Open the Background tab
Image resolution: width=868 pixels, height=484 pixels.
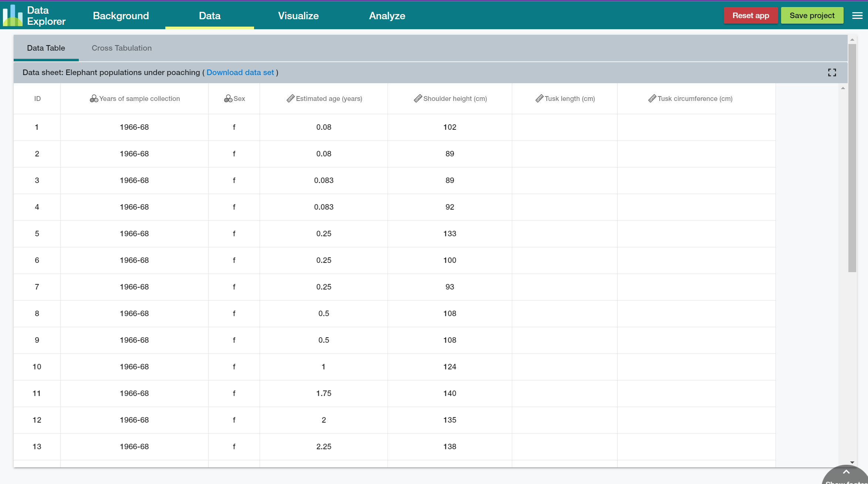coord(121,16)
